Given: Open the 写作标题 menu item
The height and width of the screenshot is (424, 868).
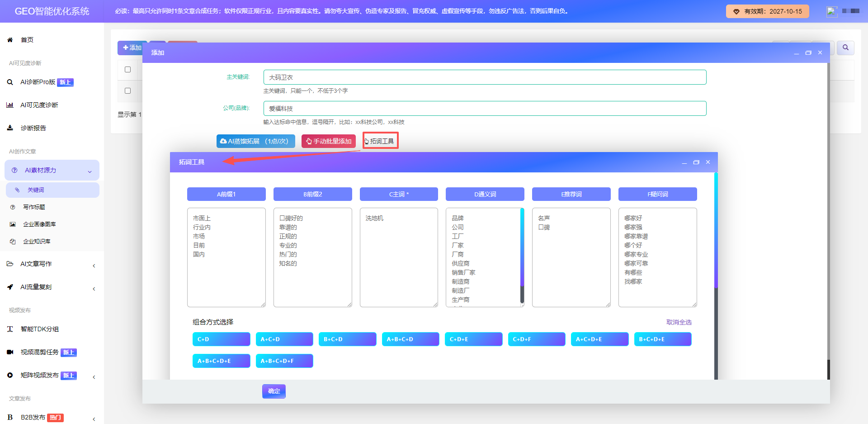Looking at the screenshot, I should pyautogui.click(x=34, y=207).
